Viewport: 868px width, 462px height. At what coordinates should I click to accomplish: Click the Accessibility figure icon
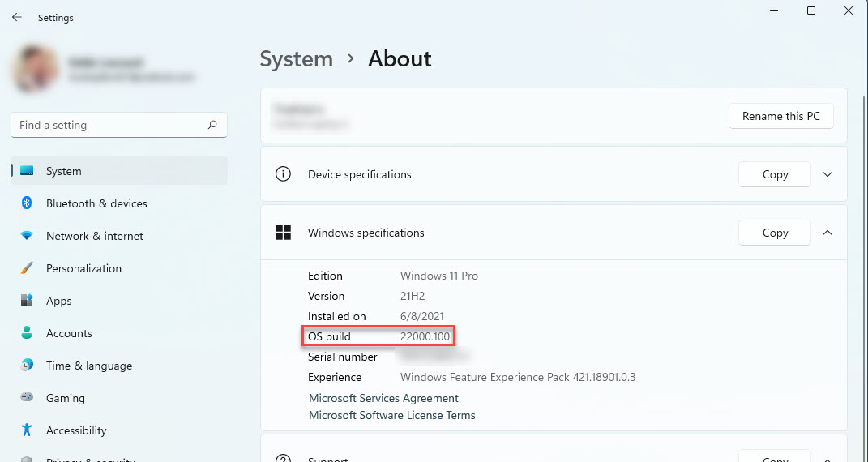[x=27, y=430]
